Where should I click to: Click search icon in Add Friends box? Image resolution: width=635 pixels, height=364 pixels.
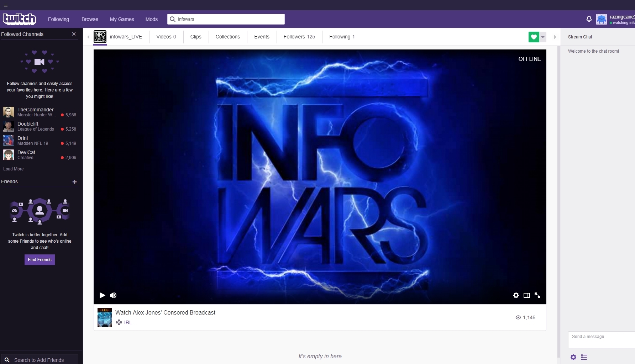[7, 360]
